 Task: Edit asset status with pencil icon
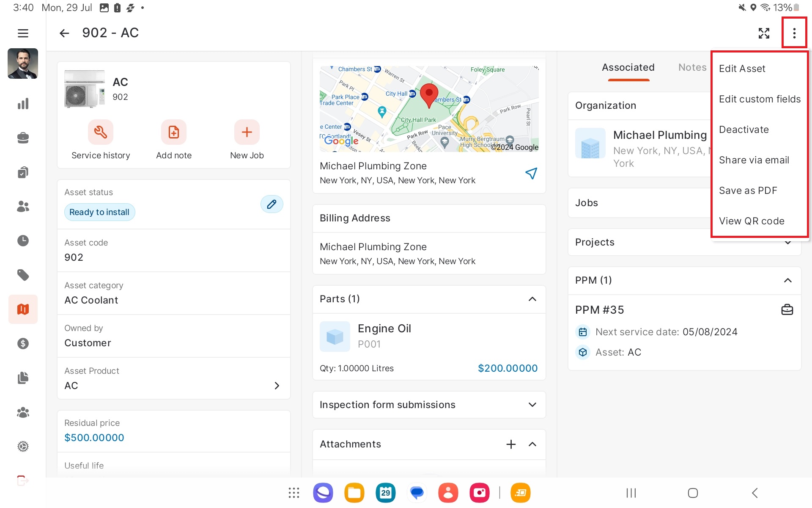pyautogui.click(x=272, y=204)
